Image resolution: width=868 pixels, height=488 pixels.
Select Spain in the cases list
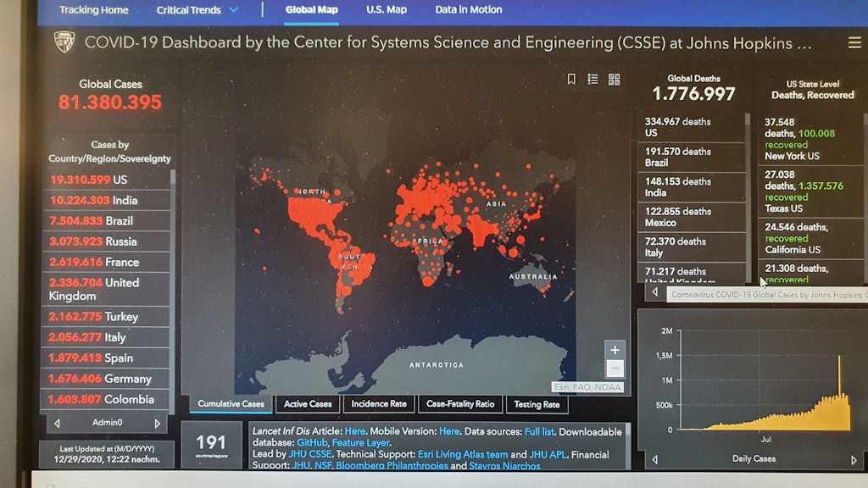106,358
